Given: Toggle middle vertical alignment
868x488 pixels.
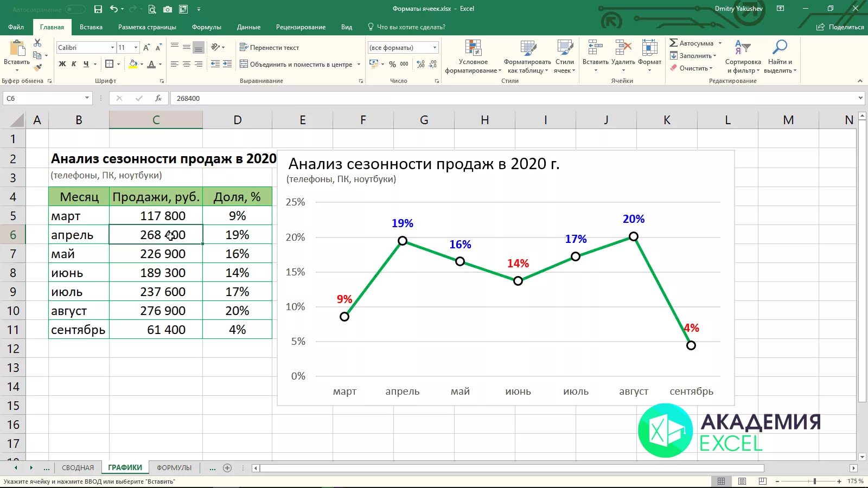Looking at the screenshot, I should 187,47.
